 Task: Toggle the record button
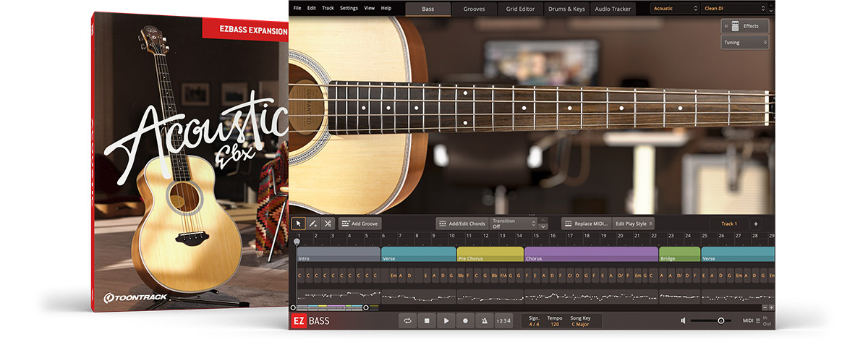(x=465, y=320)
